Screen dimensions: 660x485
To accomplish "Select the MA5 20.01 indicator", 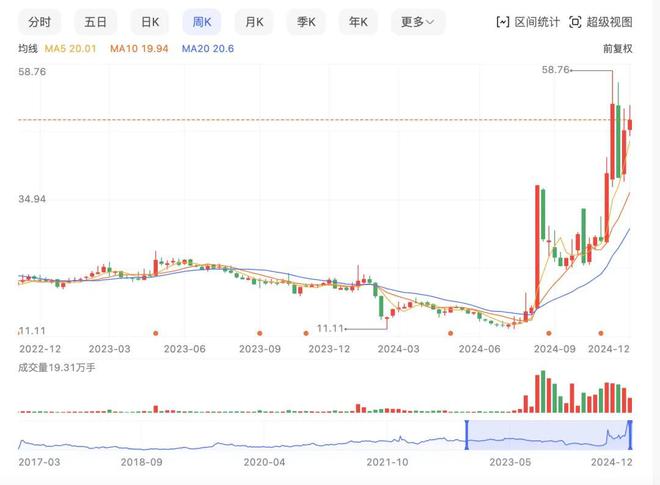I will 70,49.
